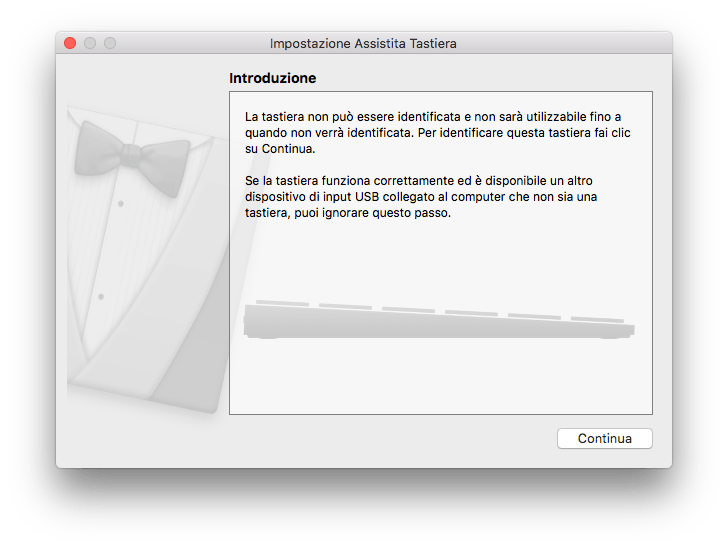
Task: Click the rightmost key of the keyboard illustration
Action: tap(597, 320)
